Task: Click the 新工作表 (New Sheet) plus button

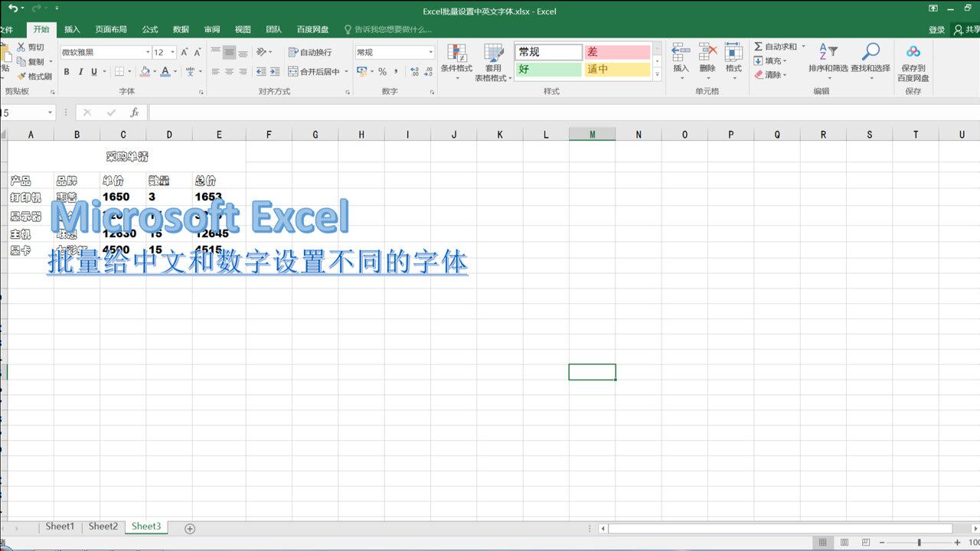Action: click(188, 528)
